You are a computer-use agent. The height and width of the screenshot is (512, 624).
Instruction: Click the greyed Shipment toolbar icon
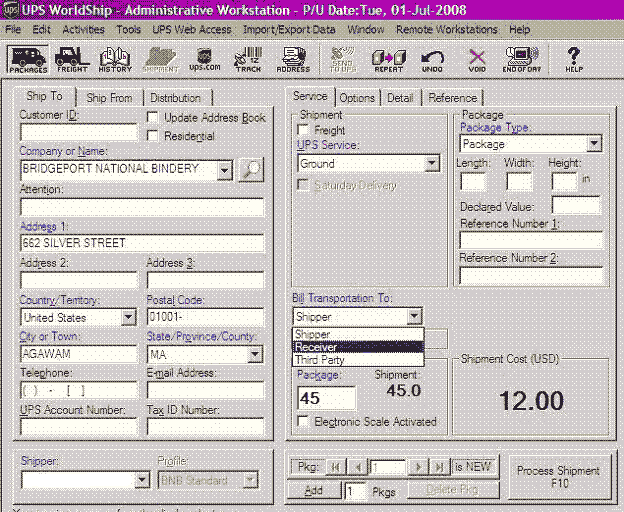[x=161, y=60]
